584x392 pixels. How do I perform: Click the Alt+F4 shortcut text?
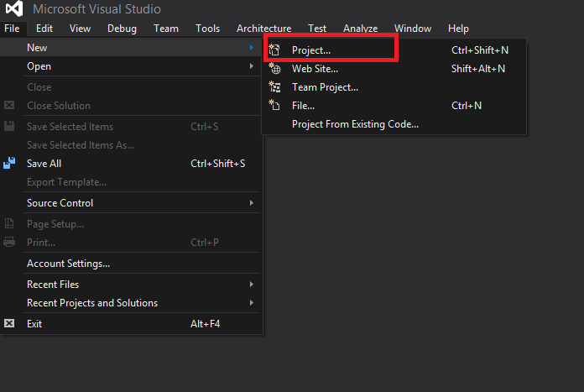(206, 323)
